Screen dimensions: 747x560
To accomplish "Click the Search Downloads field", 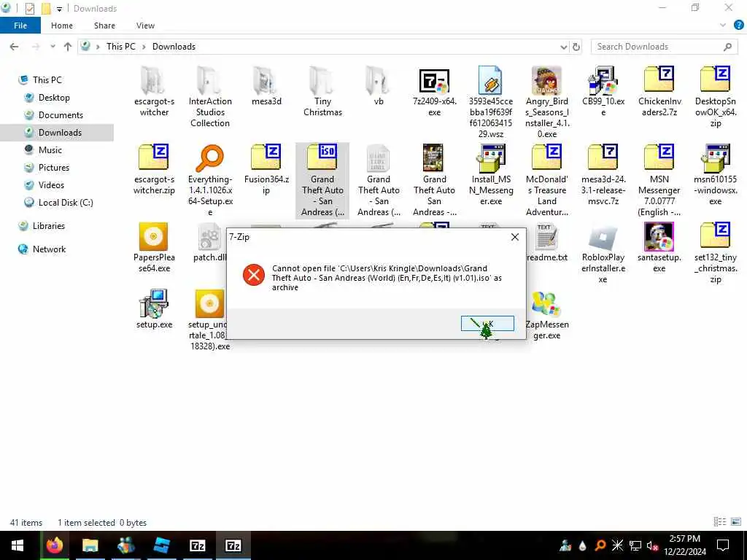I will (x=664, y=47).
